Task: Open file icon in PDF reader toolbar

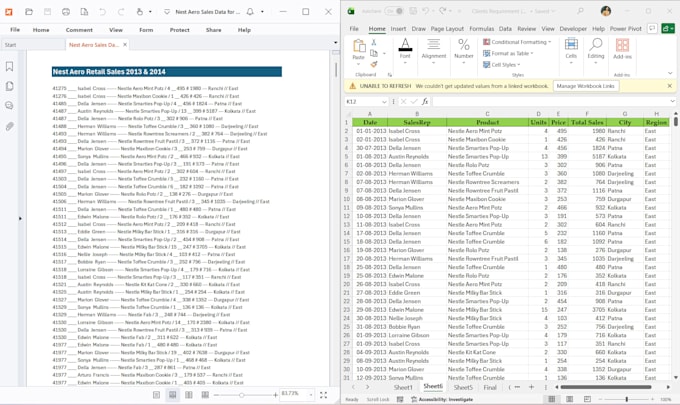Action: [29, 12]
